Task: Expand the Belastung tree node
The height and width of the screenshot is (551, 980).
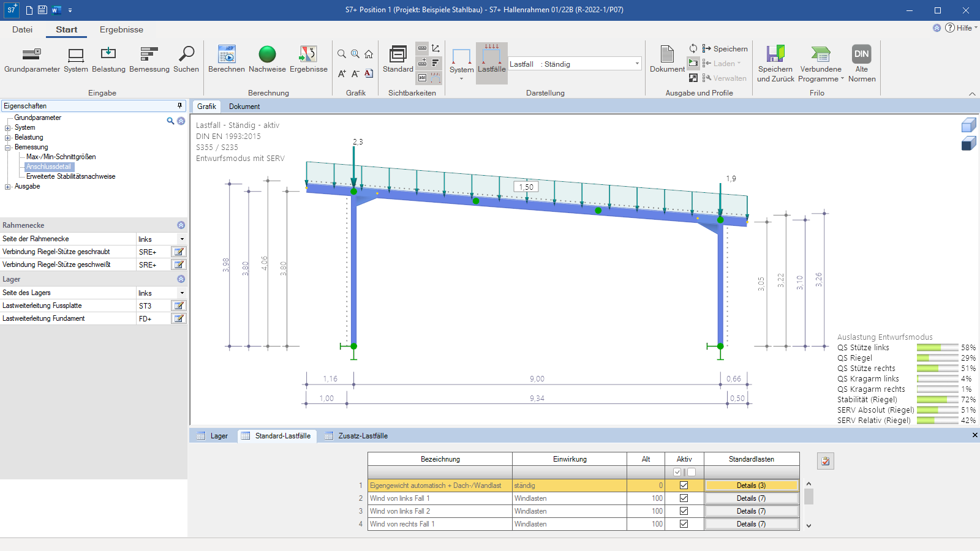Action: click(x=8, y=138)
